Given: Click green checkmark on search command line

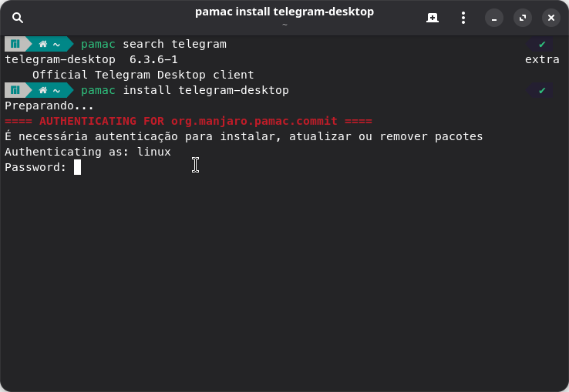Looking at the screenshot, I should click(x=543, y=45).
